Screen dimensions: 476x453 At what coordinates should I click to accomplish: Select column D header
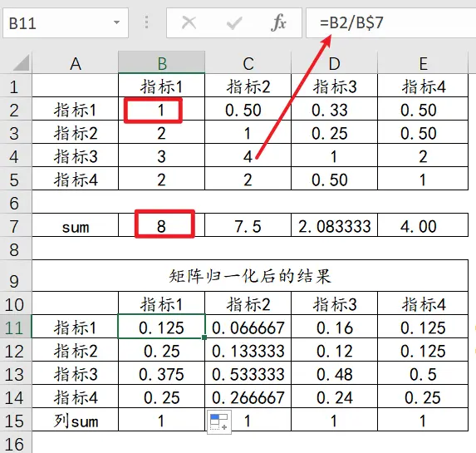334,62
